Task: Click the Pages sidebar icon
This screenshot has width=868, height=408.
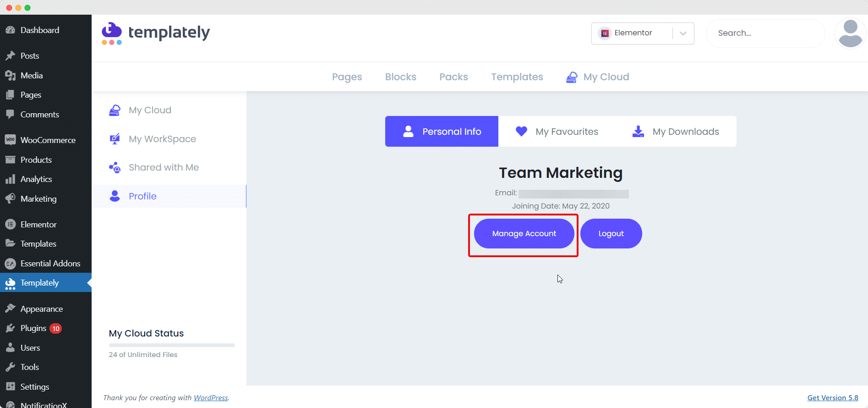Action: [x=10, y=95]
